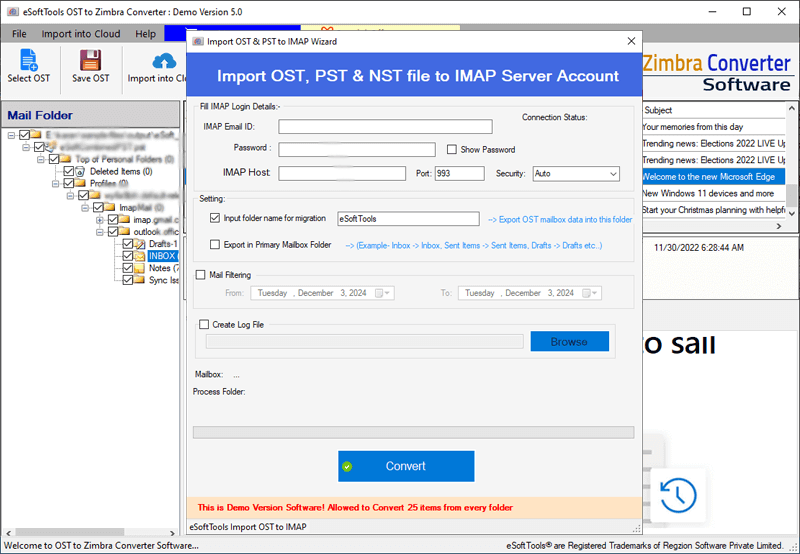Open the Import into Cloud menu
The width and height of the screenshot is (800, 554).
[x=81, y=34]
